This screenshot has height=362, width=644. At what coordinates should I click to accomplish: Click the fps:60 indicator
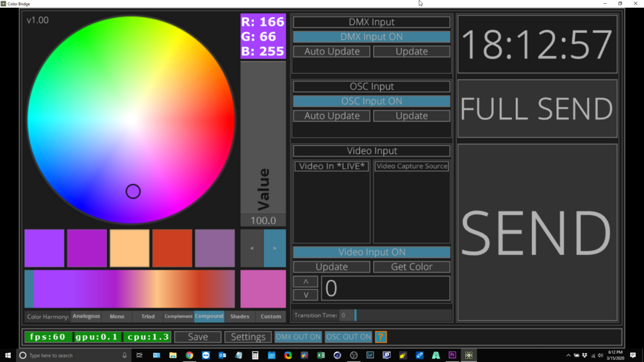(x=48, y=337)
